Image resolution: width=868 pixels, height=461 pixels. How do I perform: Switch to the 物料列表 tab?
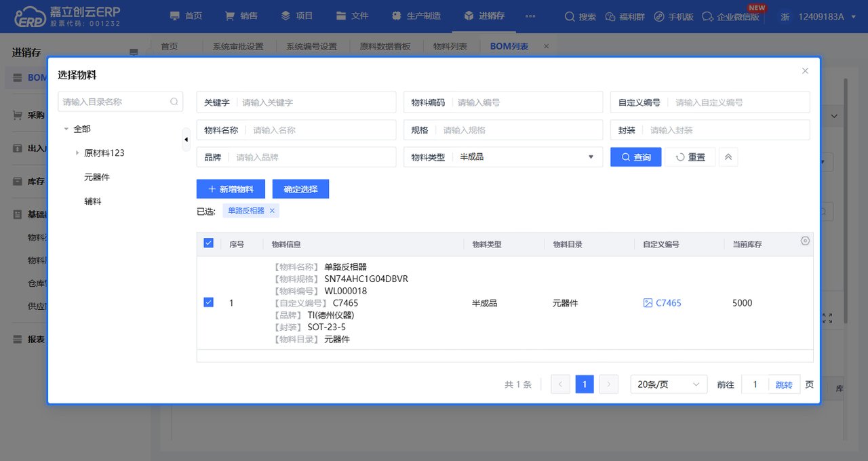[450, 46]
